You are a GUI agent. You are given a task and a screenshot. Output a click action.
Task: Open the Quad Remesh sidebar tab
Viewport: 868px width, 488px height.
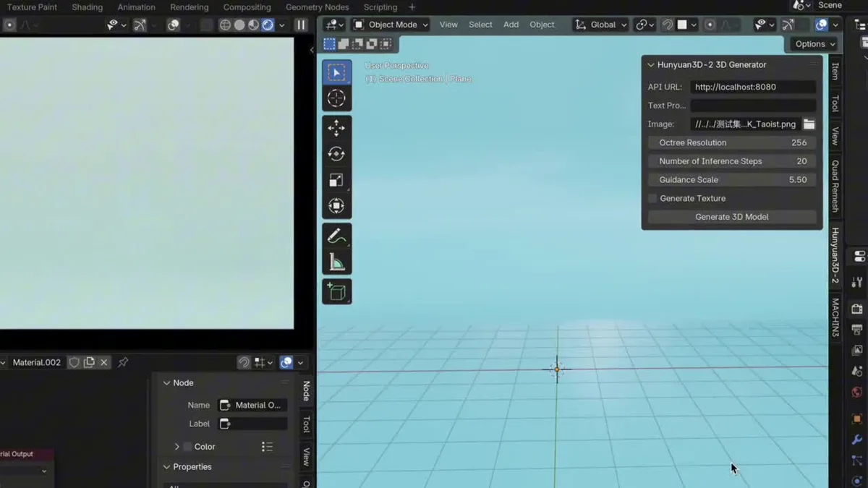point(835,187)
